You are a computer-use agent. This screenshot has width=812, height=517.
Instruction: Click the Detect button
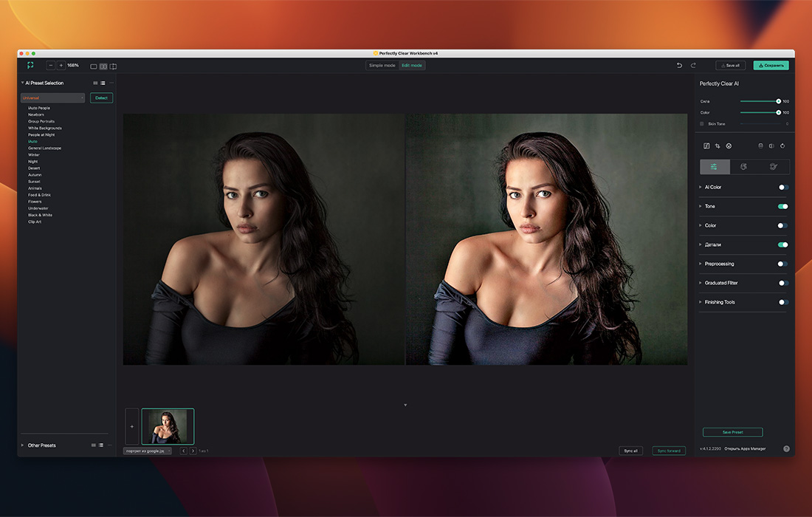pyautogui.click(x=101, y=97)
